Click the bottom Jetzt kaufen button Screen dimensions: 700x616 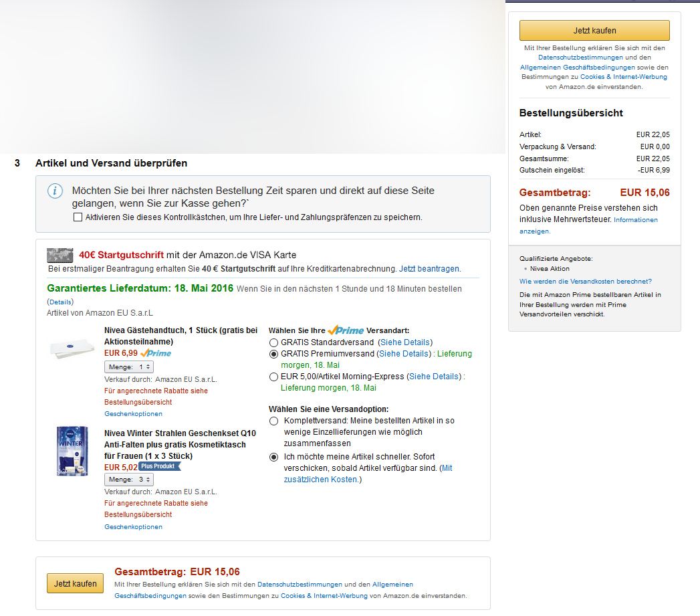(x=75, y=583)
